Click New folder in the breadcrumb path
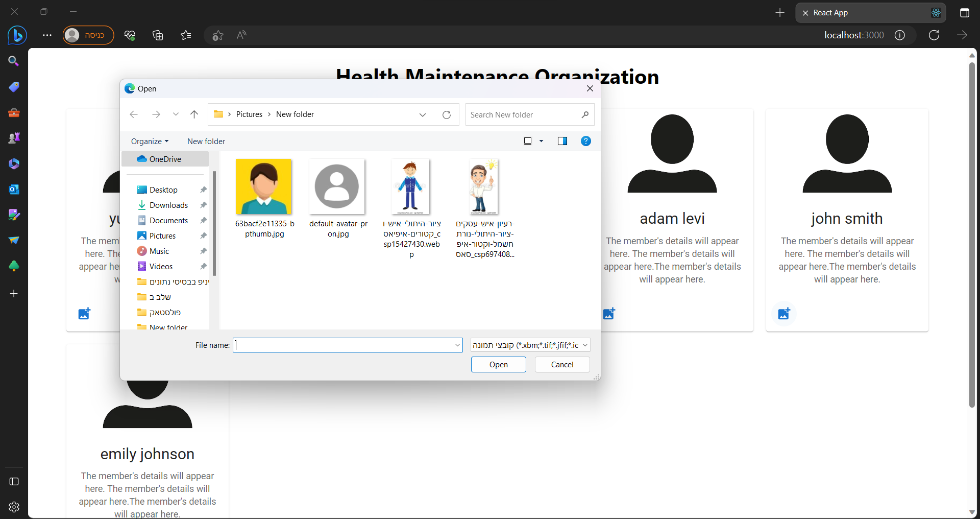Viewport: 980px width, 519px height. 295,114
